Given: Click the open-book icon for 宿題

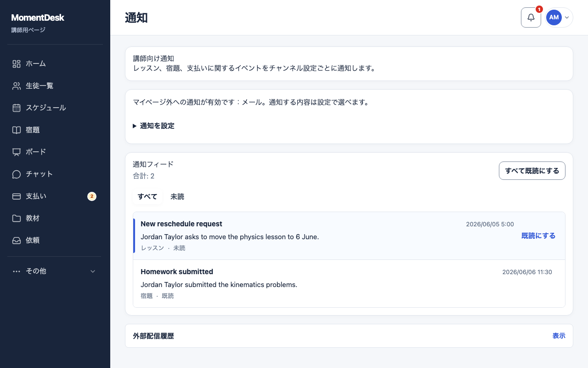Looking at the screenshot, I should (17, 130).
